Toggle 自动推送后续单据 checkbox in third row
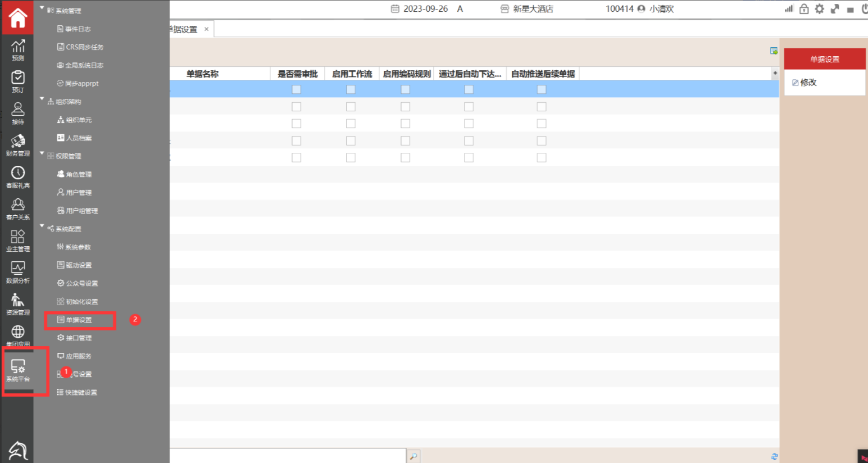Screen dimensions: 868x463 tap(542, 124)
